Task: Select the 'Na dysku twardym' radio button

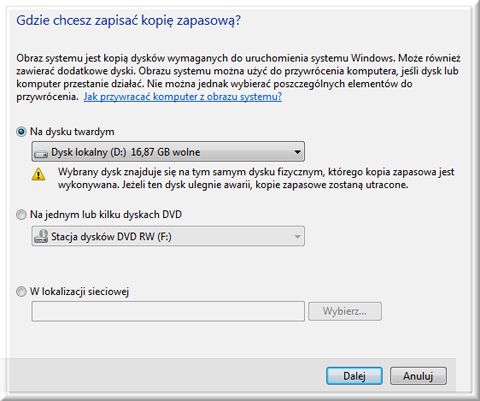Action: (21, 132)
